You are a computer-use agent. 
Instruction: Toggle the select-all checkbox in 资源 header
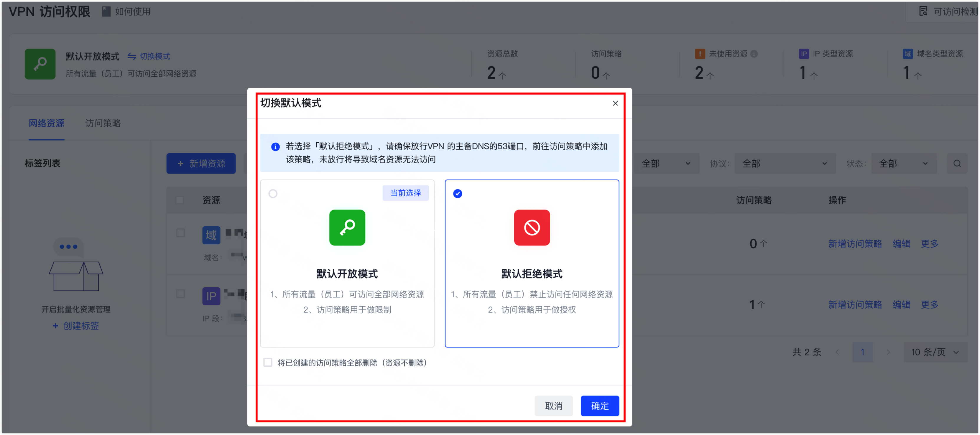tap(180, 200)
